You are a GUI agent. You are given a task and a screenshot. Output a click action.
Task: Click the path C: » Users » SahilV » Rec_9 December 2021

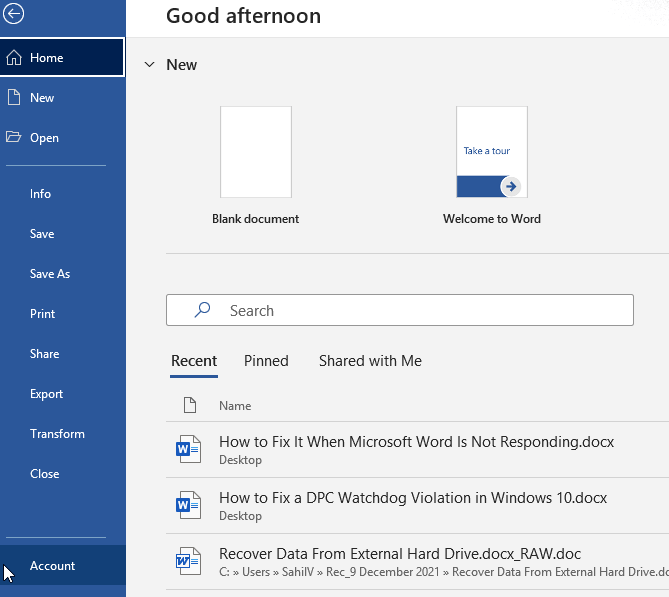click(x=329, y=572)
